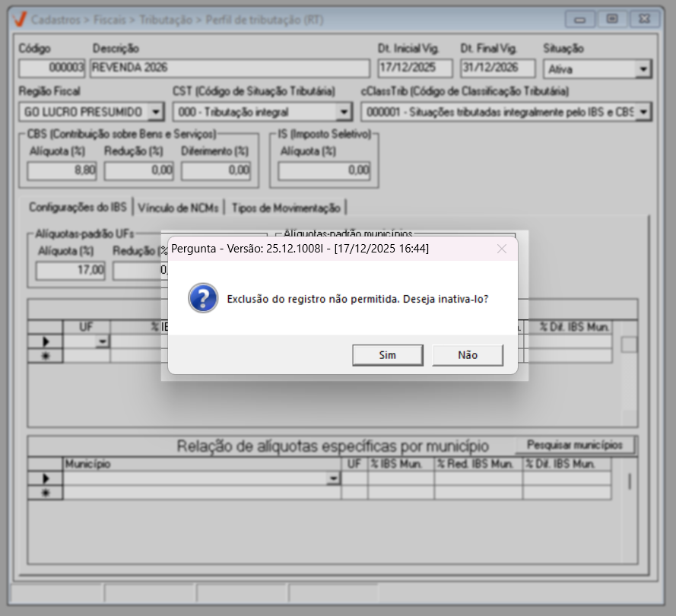Select new row asterisk in Município grid
This screenshot has height=616, width=676.
point(46,493)
